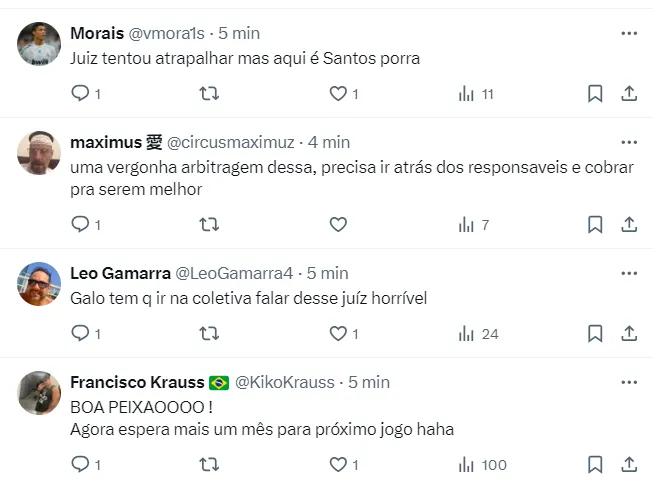Viewport: 653px width, 482px height.
Task: Like Francisco Krauss's tweet
Action: [x=338, y=465]
